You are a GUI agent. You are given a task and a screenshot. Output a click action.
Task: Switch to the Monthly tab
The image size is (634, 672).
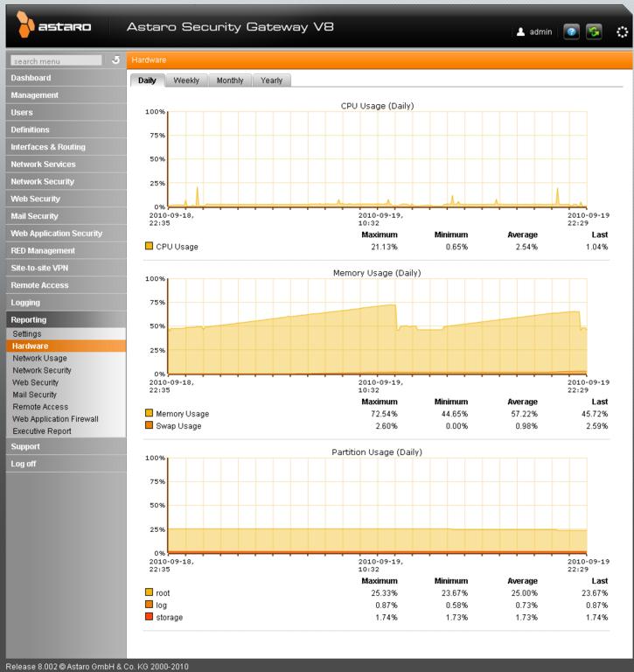coord(230,80)
